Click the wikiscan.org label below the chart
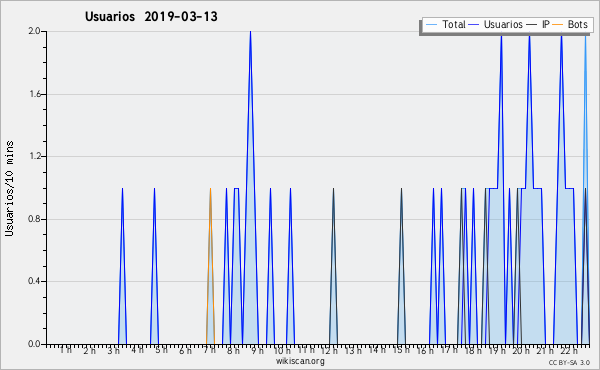Image resolution: width=600 pixels, height=370 pixels. tap(300, 361)
